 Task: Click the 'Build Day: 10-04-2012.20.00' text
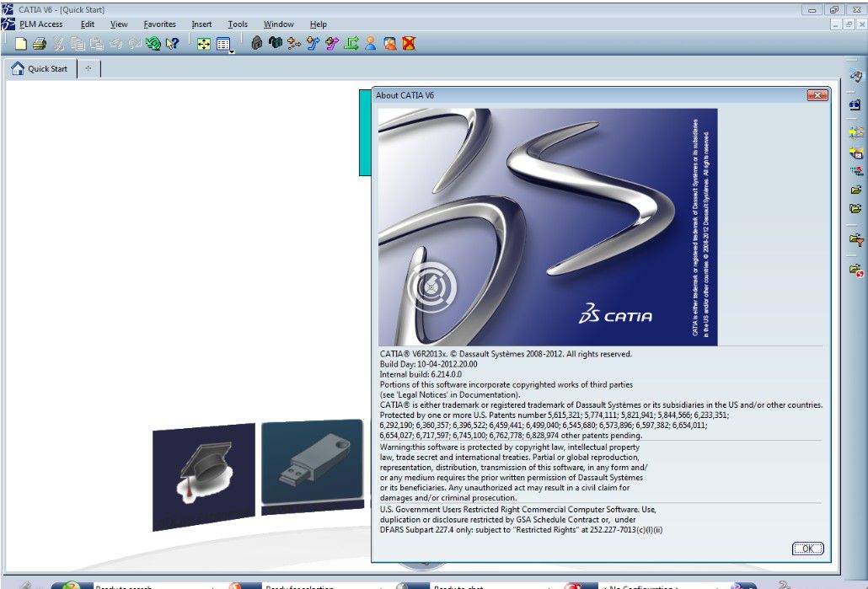click(x=428, y=364)
